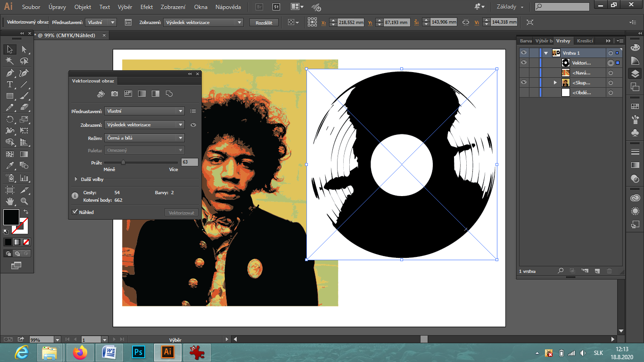Click the Rozdělit button
Screen dimensions: 644x362
coord(264,23)
